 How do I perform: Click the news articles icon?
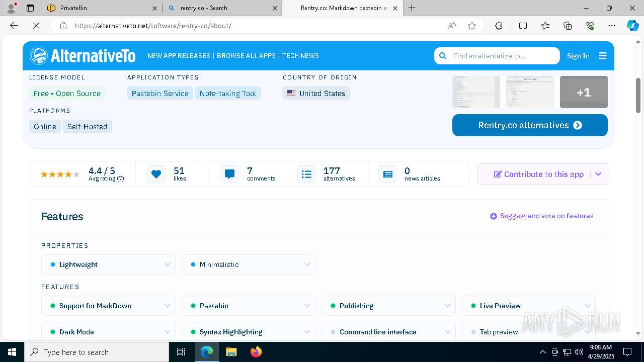pos(387,174)
